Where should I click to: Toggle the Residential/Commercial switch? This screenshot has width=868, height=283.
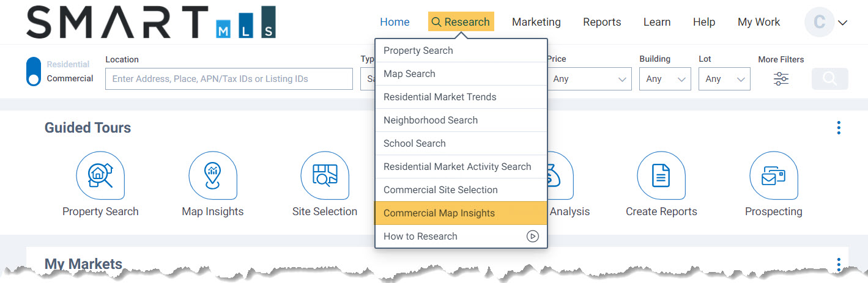point(34,72)
